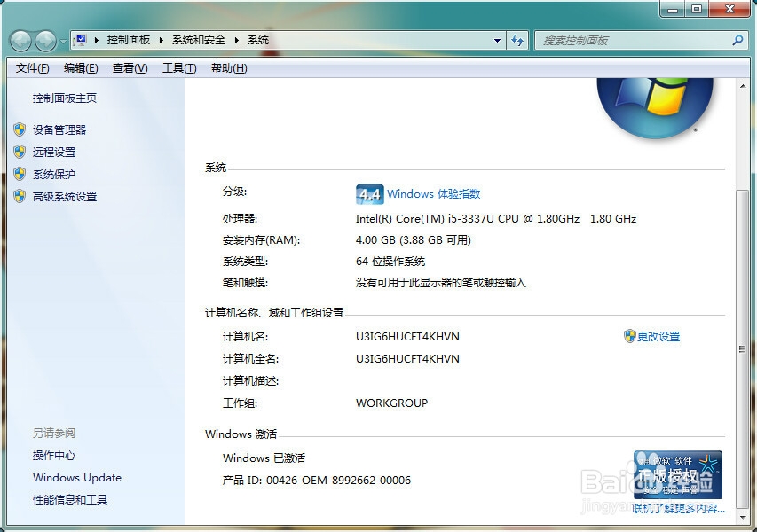
Task: Open Windows Update from 另请参阅
Action: coord(76,478)
